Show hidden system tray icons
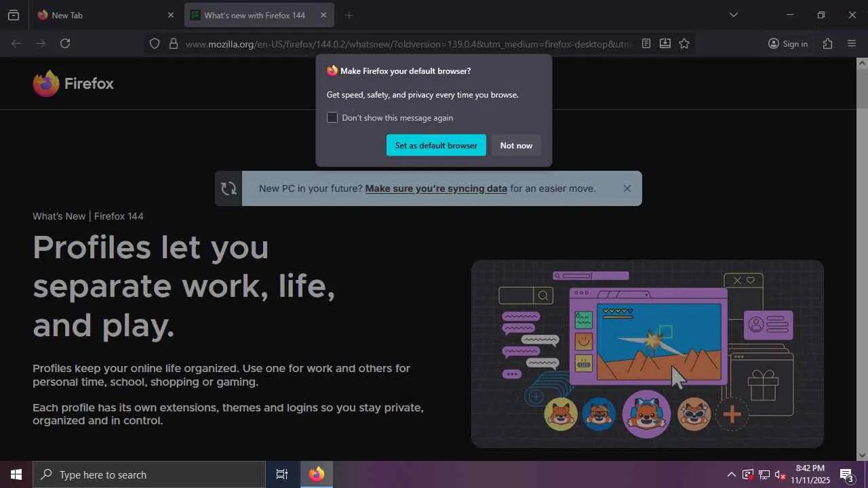 [x=731, y=474]
